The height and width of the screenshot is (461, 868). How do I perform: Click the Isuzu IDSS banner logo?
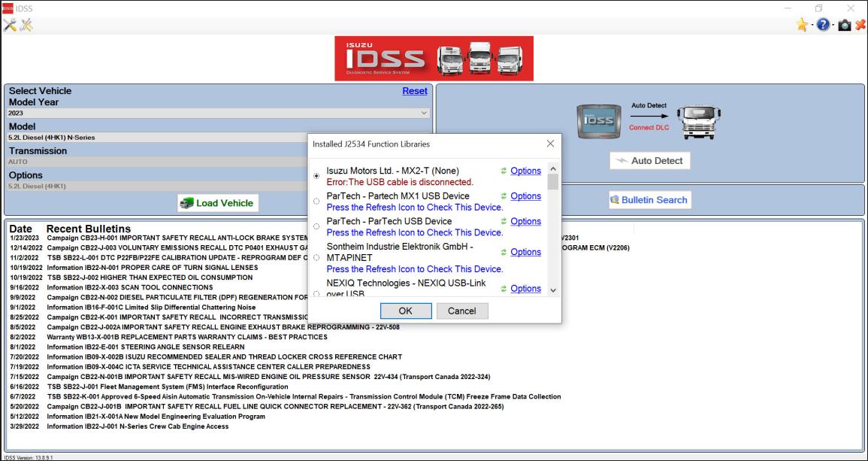[434, 58]
